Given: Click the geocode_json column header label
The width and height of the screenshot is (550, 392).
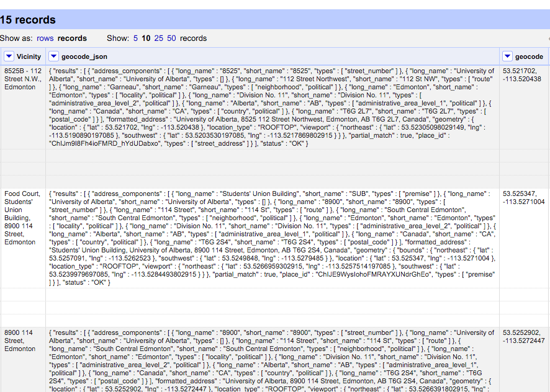Looking at the screenshot, I should click(x=84, y=56).
